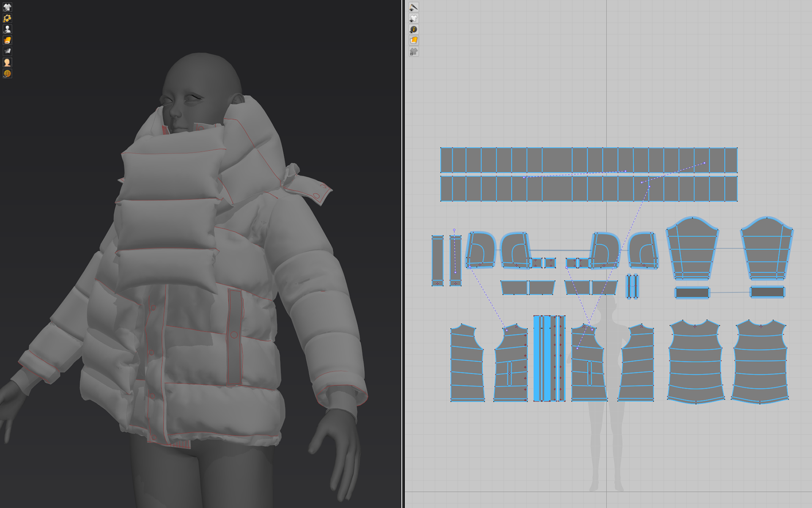Toggle the orange 3D environment globe icon

click(x=7, y=74)
